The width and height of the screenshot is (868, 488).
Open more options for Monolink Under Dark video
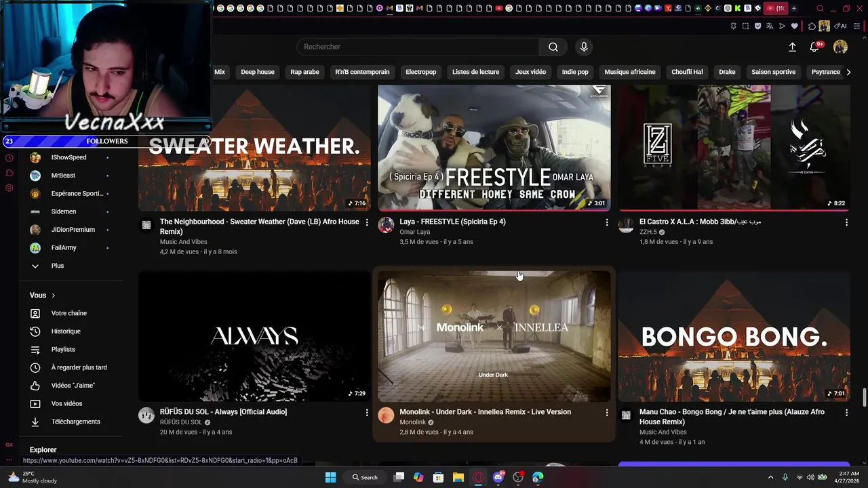(x=606, y=412)
